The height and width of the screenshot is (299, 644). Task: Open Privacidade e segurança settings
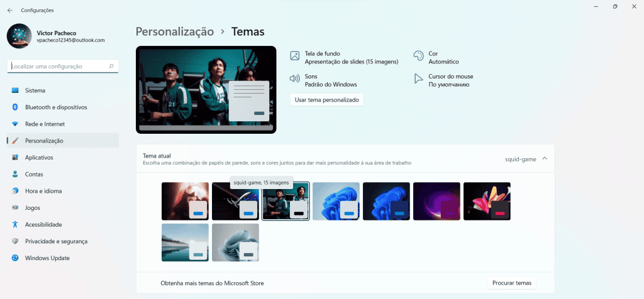pyautogui.click(x=63, y=241)
